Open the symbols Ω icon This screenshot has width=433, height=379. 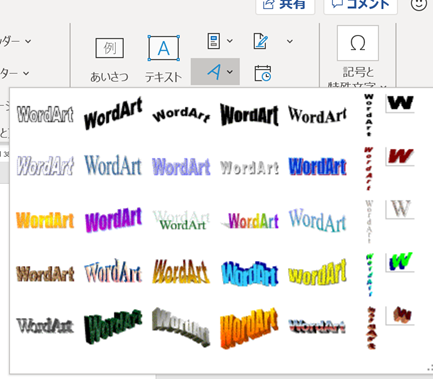pyautogui.click(x=358, y=43)
